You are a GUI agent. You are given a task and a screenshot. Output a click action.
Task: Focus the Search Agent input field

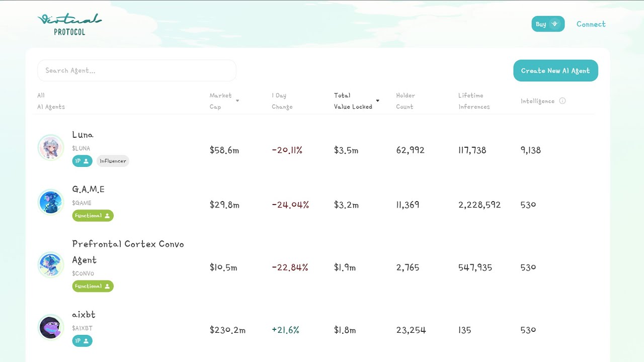click(136, 71)
